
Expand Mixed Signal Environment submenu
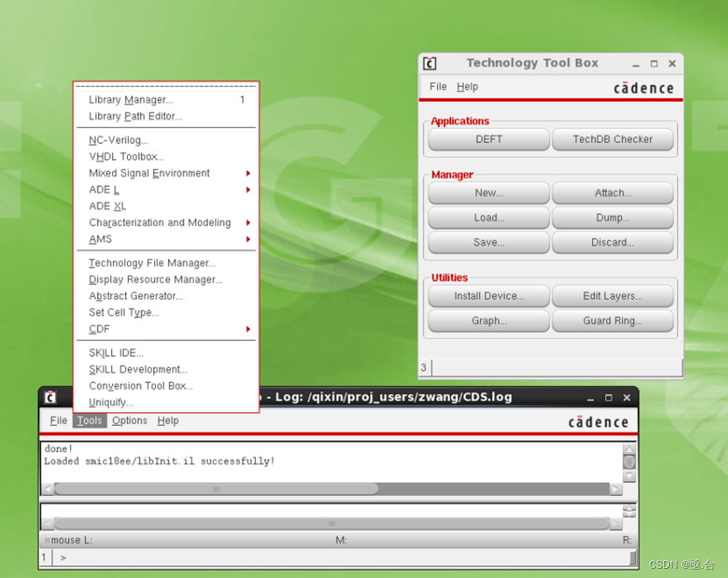[x=166, y=173]
